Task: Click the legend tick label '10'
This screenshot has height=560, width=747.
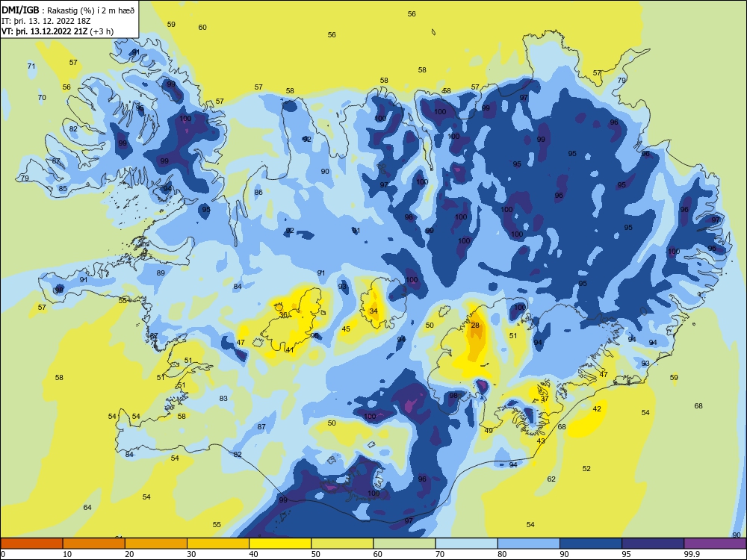Action: 67,554
